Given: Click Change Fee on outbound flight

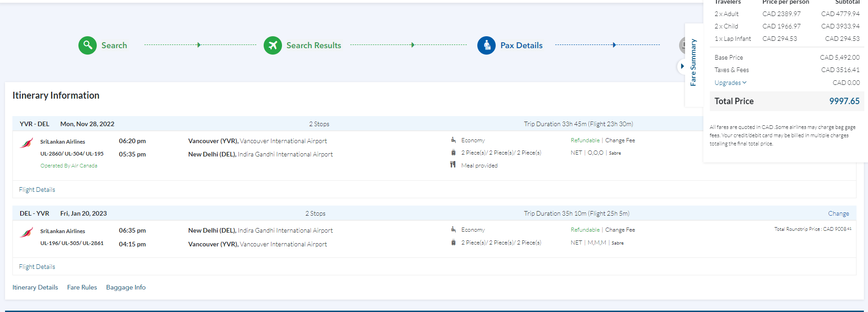Looking at the screenshot, I should 620,140.
